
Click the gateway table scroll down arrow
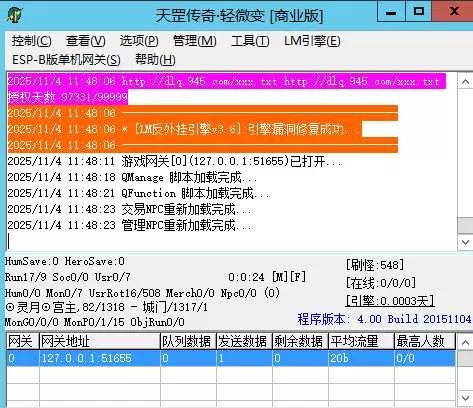point(465,397)
